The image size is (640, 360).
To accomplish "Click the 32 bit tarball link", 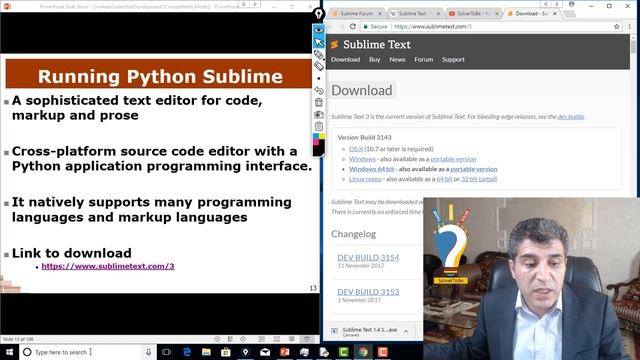I will (479, 179).
